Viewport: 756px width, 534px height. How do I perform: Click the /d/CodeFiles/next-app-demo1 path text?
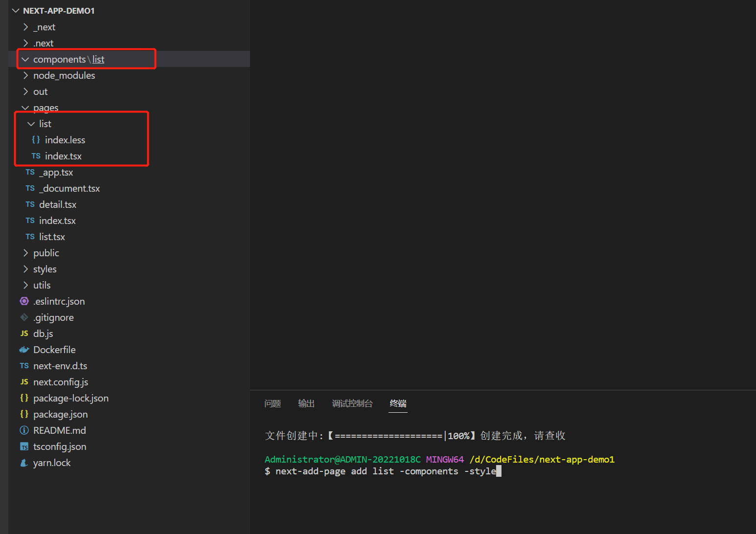(542, 460)
